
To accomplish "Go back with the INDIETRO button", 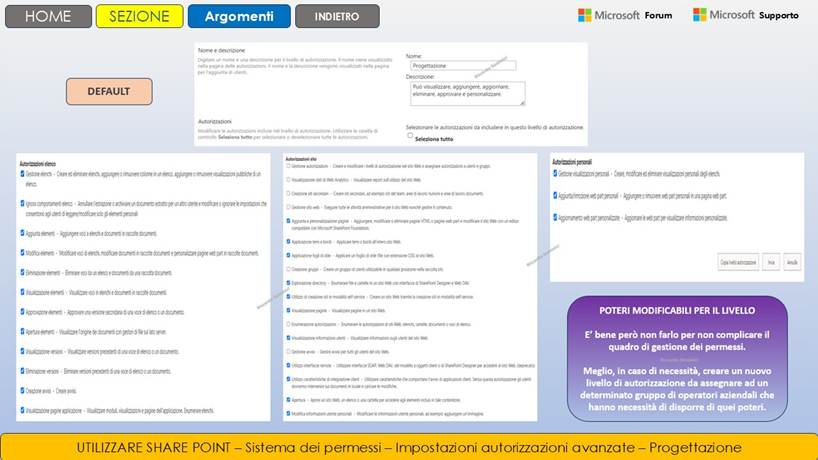I will click(337, 16).
